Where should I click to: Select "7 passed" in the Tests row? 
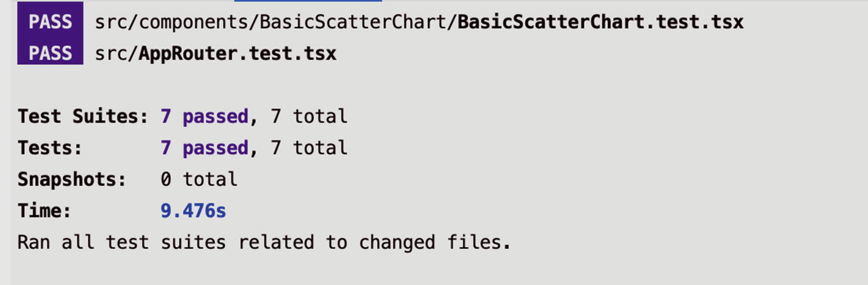(x=204, y=148)
